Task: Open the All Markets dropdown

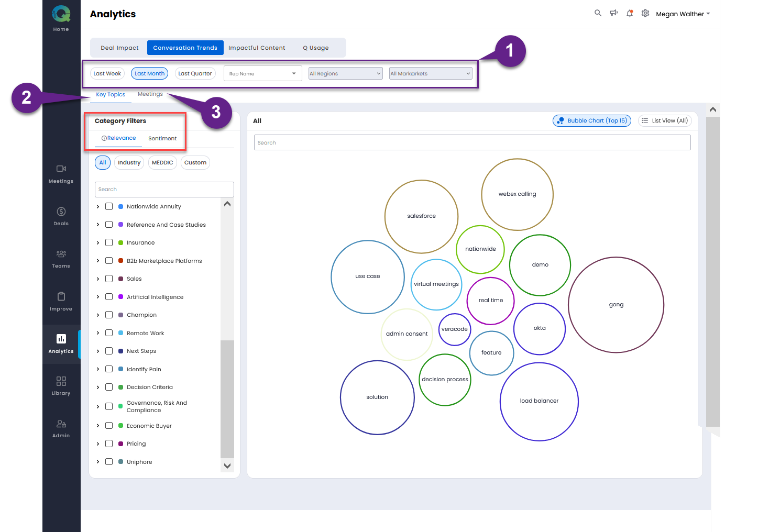Action: [431, 73]
